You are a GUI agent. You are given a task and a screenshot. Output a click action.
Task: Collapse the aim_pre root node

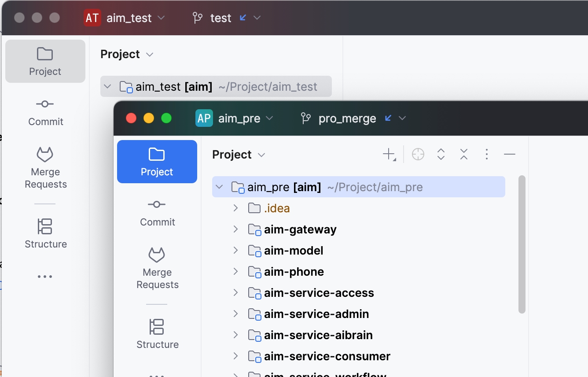pos(219,187)
